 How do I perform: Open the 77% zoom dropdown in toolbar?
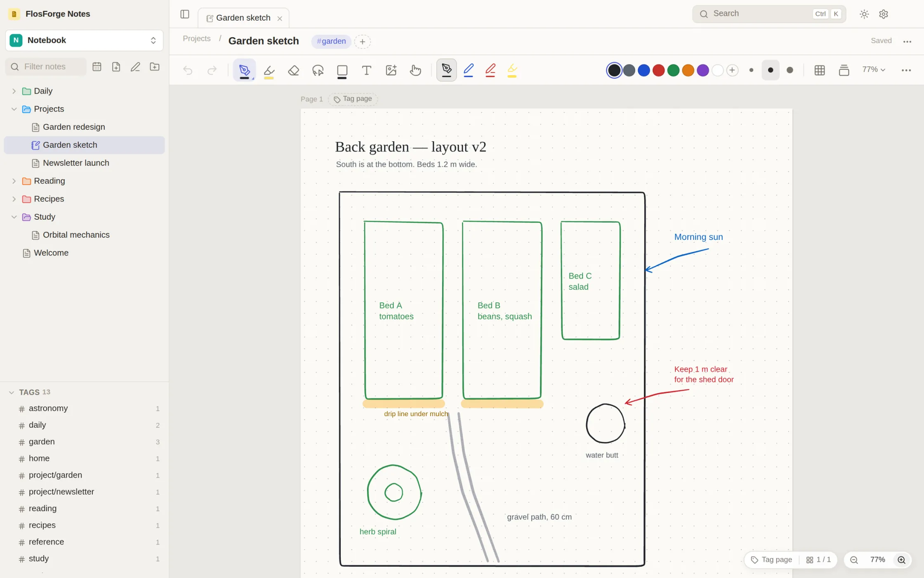tap(874, 70)
